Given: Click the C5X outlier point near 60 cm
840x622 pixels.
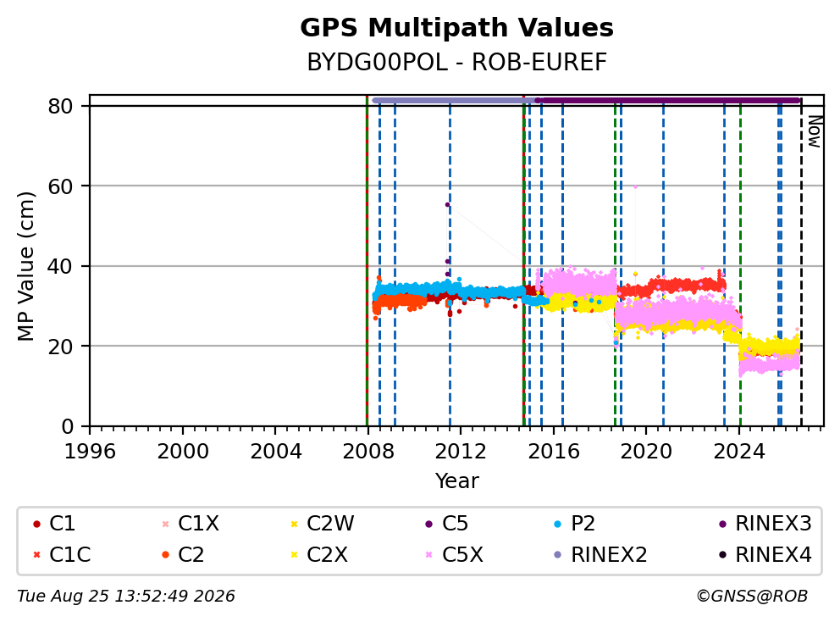Looking at the screenshot, I should point(635,186).
